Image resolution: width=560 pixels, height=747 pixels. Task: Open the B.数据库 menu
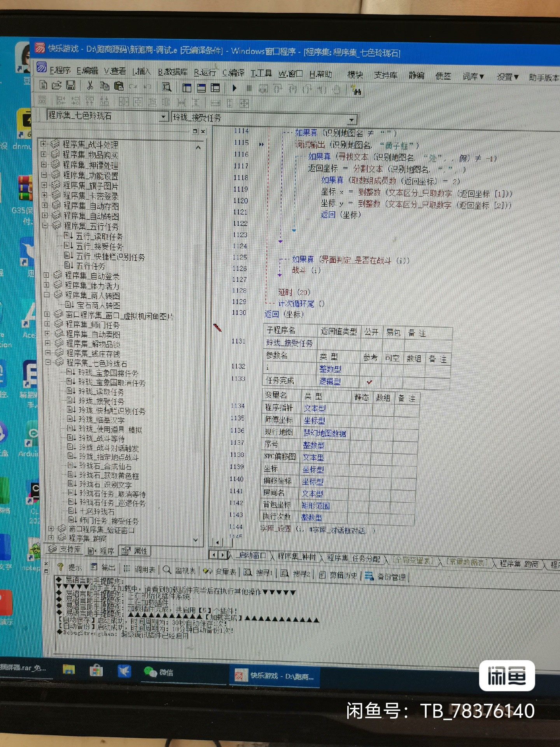(173, 72)
